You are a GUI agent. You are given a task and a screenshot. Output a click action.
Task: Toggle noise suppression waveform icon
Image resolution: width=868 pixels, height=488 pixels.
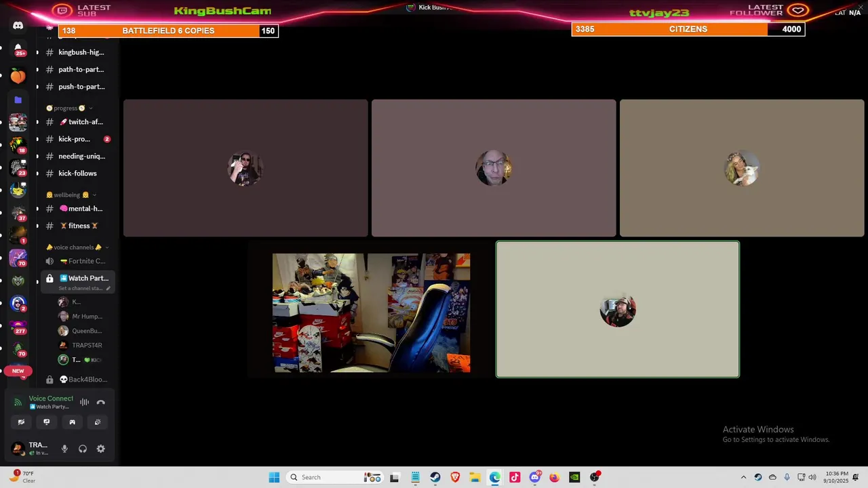coord(84,402)
